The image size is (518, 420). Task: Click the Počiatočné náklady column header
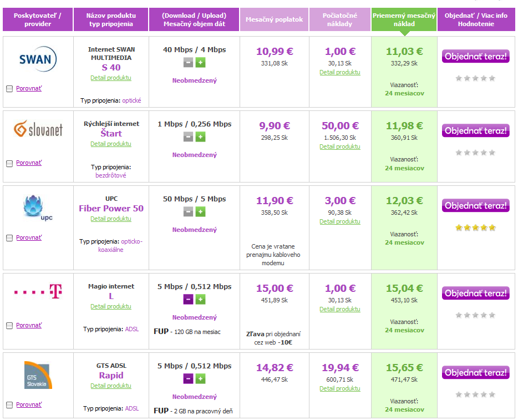click(x=339, y=19)
